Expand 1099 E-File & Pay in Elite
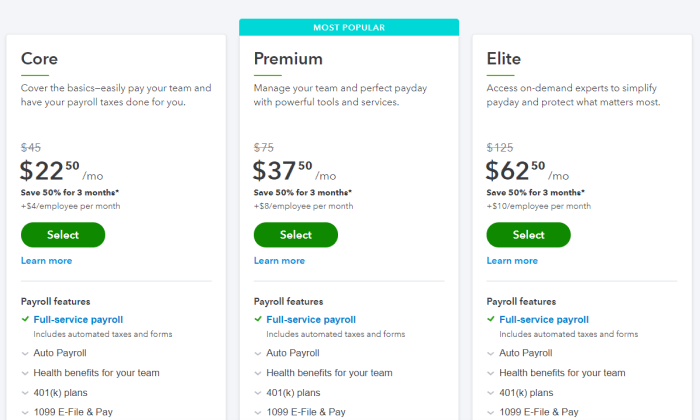 [533, 412]
